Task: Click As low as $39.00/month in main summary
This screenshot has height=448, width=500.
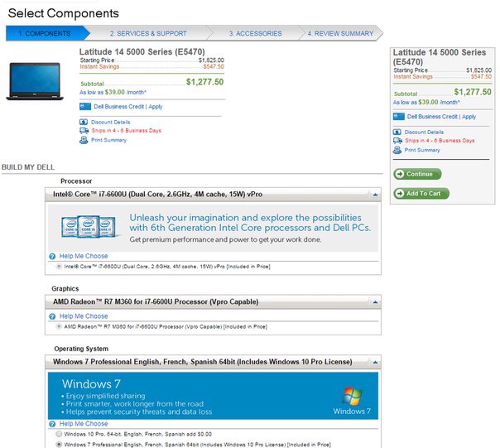Action: pos(113,92)
